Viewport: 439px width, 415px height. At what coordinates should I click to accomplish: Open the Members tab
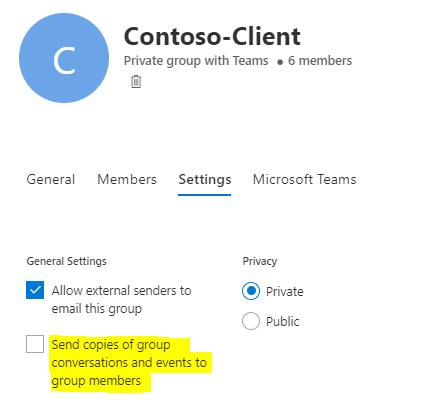pyautogui.click(x=127, y=179)
